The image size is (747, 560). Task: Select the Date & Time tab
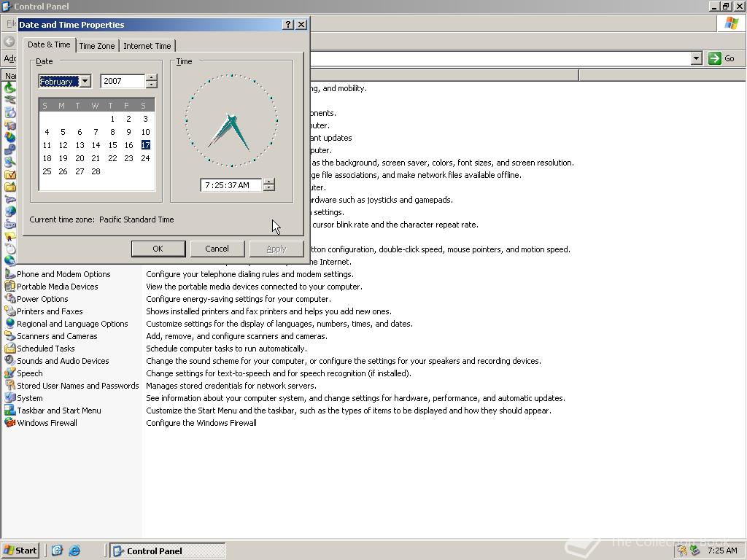[49, 44]
